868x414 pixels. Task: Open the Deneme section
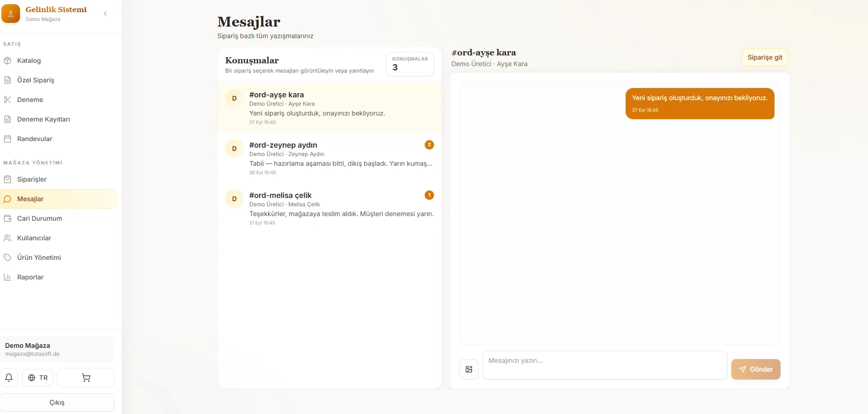coord(58,100)
